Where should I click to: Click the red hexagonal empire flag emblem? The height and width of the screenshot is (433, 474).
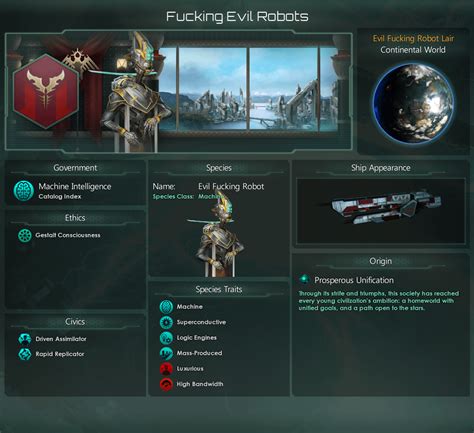(46, 91)
